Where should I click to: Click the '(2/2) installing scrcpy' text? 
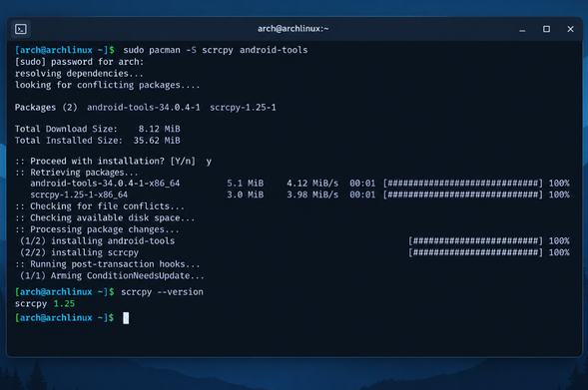pyautogui.click(x=79, y=252)
